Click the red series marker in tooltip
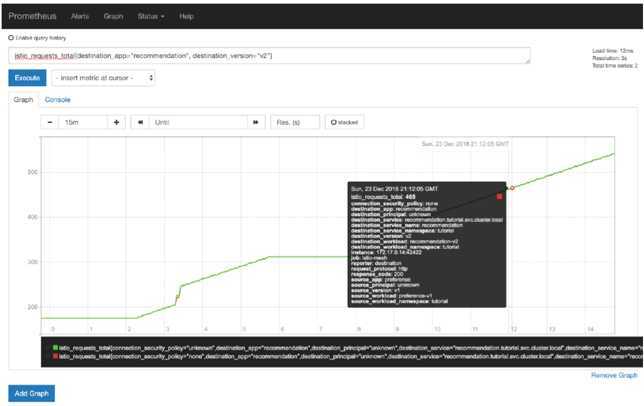The image size is (644, 406). click(x=499, y=197)
